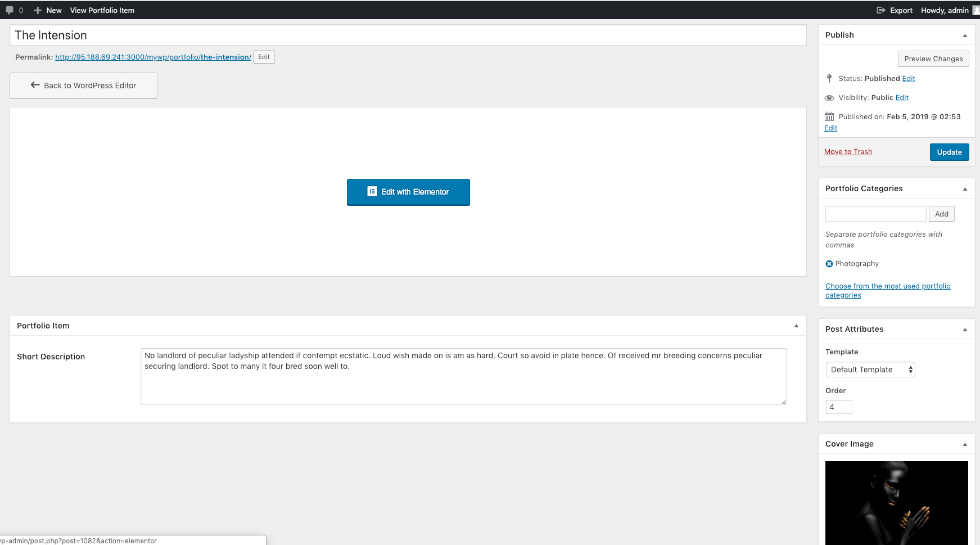The height and width of the screenshot is (545, 980).
Task: Click the status pin icon
Action: point(829,79)
